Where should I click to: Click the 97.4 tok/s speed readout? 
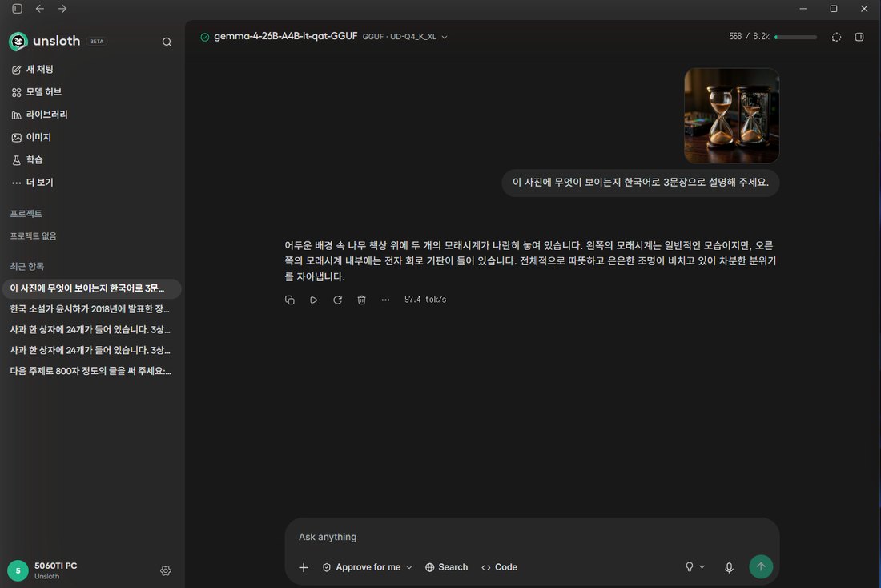pyautogui.click(x=425, y=300)
